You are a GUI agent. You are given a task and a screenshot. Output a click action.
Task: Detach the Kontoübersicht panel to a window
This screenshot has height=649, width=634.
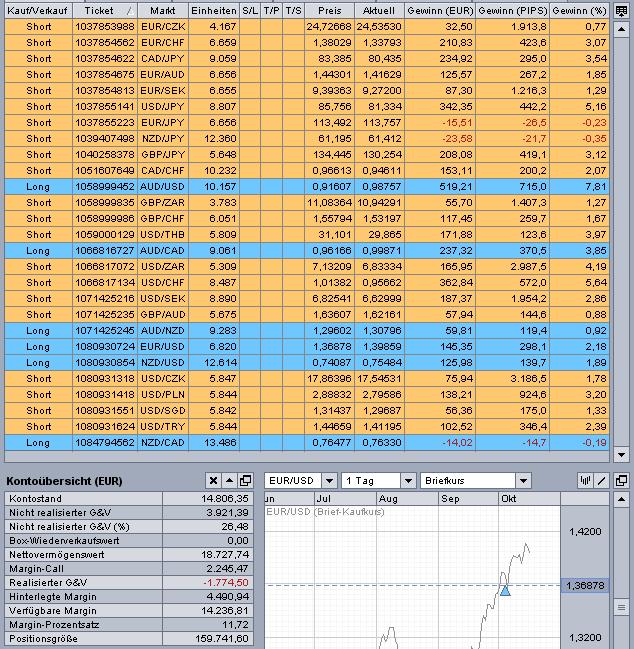click(245, 481)
